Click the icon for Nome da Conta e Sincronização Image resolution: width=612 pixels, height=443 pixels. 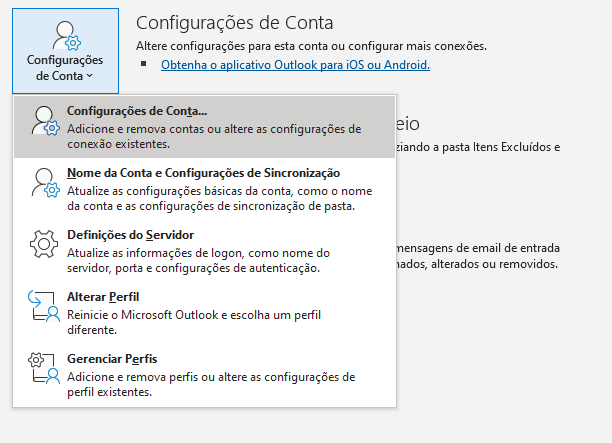[x=46, y=183]
